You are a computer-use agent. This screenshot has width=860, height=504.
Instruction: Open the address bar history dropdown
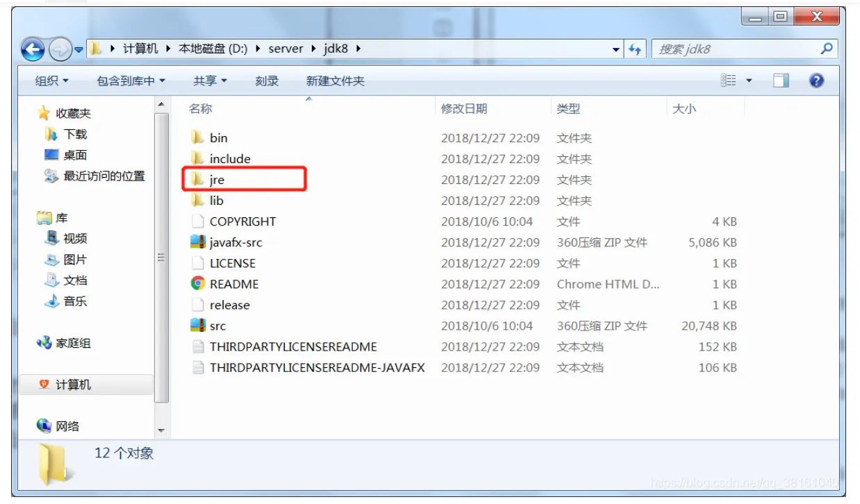pyautogui.click(x=616, y=50)
